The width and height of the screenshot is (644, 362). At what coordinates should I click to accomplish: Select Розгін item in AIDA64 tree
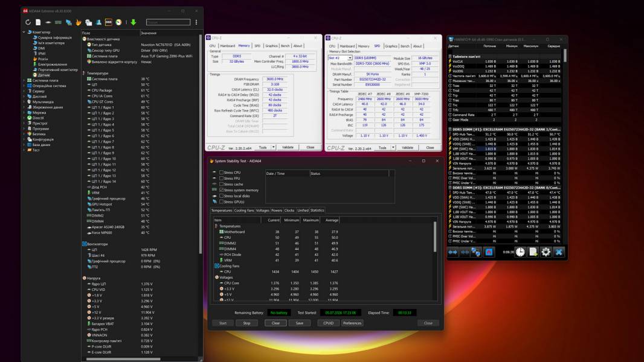43,59
